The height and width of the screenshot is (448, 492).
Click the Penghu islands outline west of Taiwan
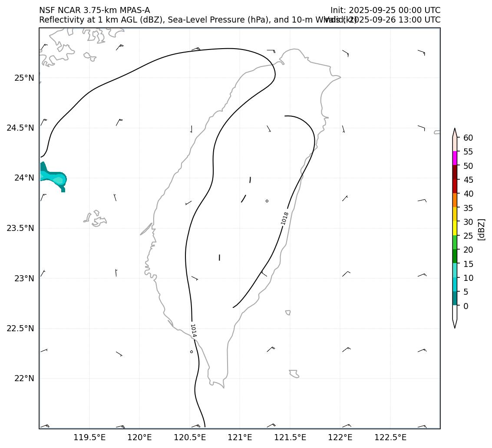96,219
